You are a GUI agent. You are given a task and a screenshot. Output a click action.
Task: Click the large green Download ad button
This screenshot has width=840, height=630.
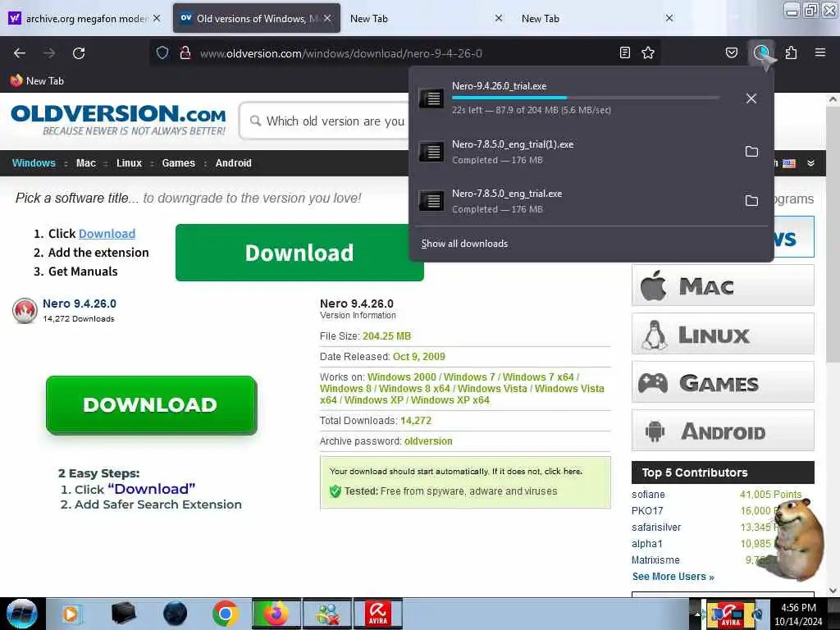pos(299,253)
